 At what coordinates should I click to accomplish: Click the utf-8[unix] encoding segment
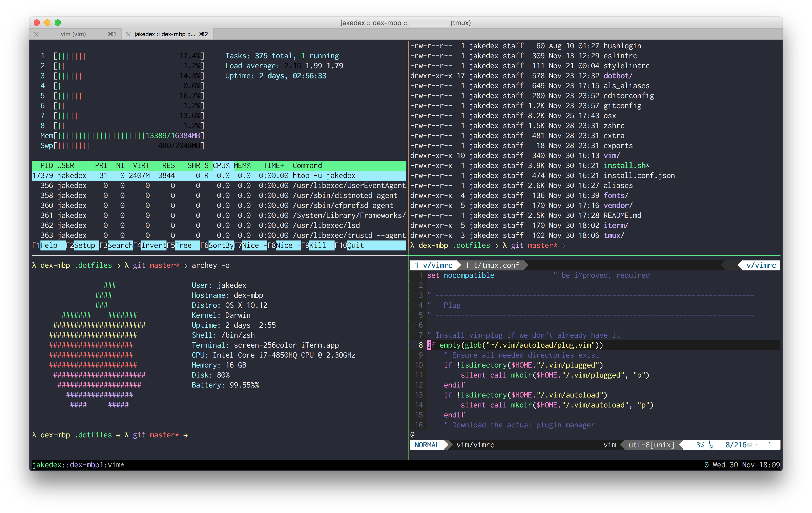click(x=651, y=445)
